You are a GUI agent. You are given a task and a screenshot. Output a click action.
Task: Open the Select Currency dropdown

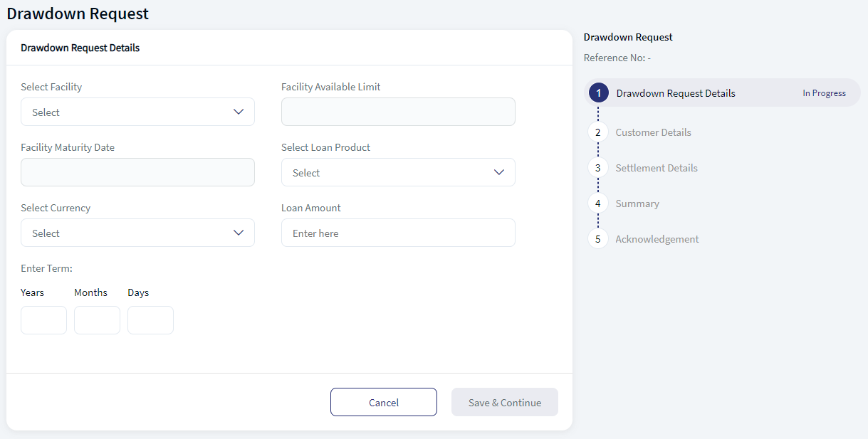tap(137, 233)
